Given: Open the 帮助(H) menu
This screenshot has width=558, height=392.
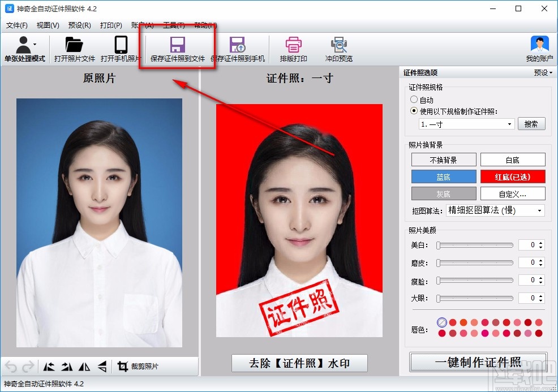Looking at the screenshot, I should click(x=205, y=25).
